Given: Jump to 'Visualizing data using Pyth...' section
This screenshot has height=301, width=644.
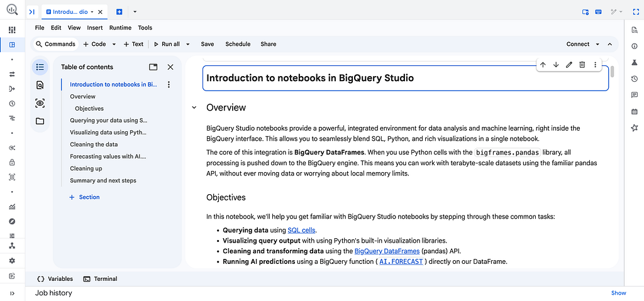Looking at the screenshot, I should [x=108, y=133].
